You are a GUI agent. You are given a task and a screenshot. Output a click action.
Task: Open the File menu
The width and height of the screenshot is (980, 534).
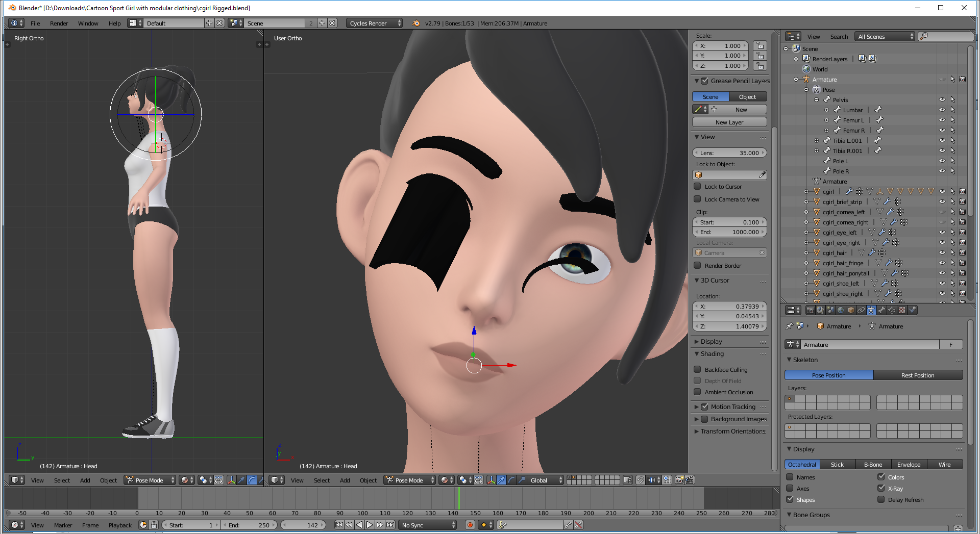pos(35,23)
